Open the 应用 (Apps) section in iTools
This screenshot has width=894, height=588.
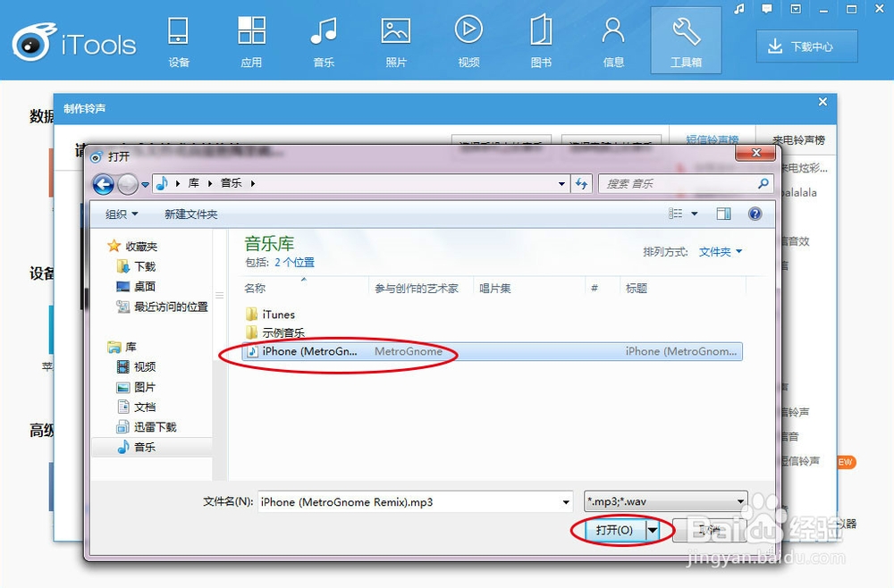251,42
